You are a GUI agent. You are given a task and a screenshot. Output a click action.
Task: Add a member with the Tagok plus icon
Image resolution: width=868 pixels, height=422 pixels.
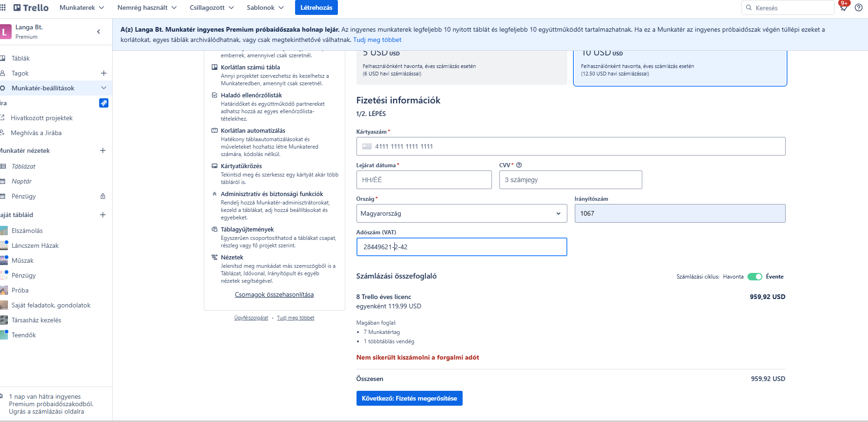click(x=103, y=73)
